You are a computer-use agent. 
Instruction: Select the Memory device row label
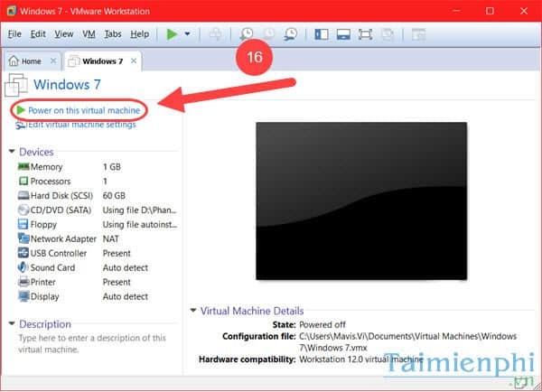(x=46, y=167)
